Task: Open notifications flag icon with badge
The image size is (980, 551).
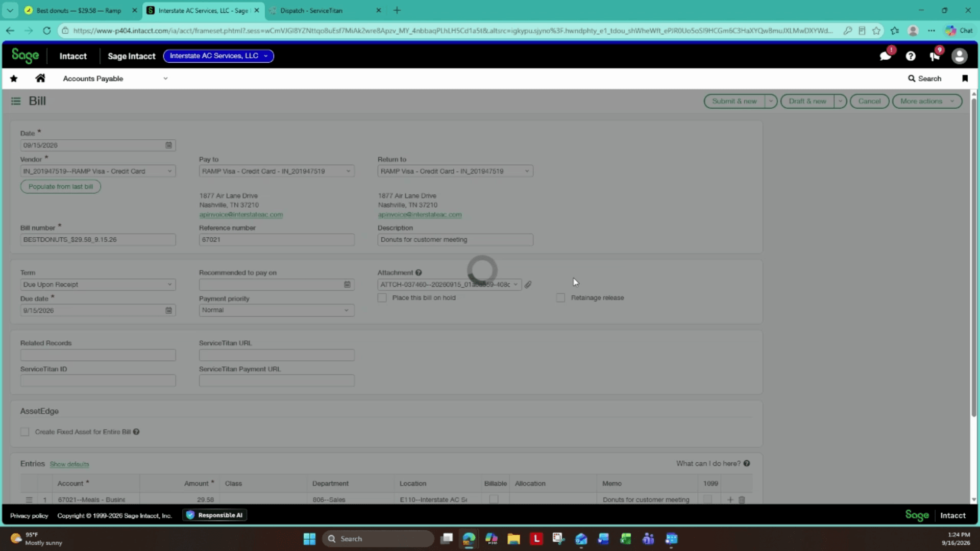Action: (x=935, y=56)
